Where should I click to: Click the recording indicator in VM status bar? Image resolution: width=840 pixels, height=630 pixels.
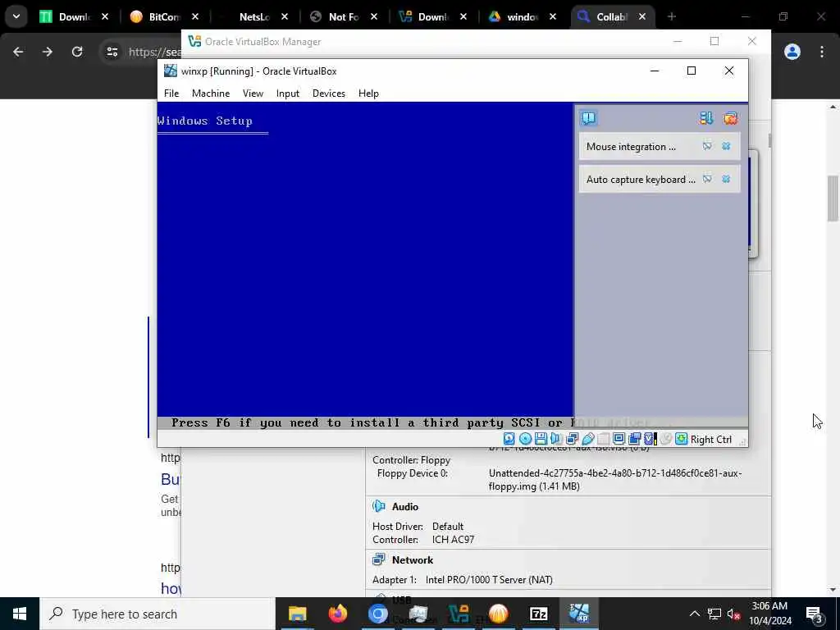635,440
